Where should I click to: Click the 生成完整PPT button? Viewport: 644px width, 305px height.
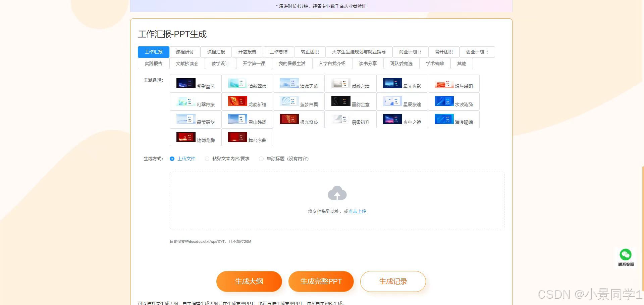click(321, 281)
